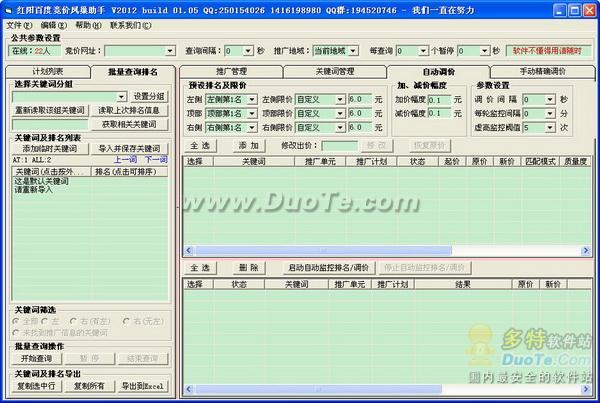Click the upper table's horizontal scrollbar thumb

coord(323,251)
